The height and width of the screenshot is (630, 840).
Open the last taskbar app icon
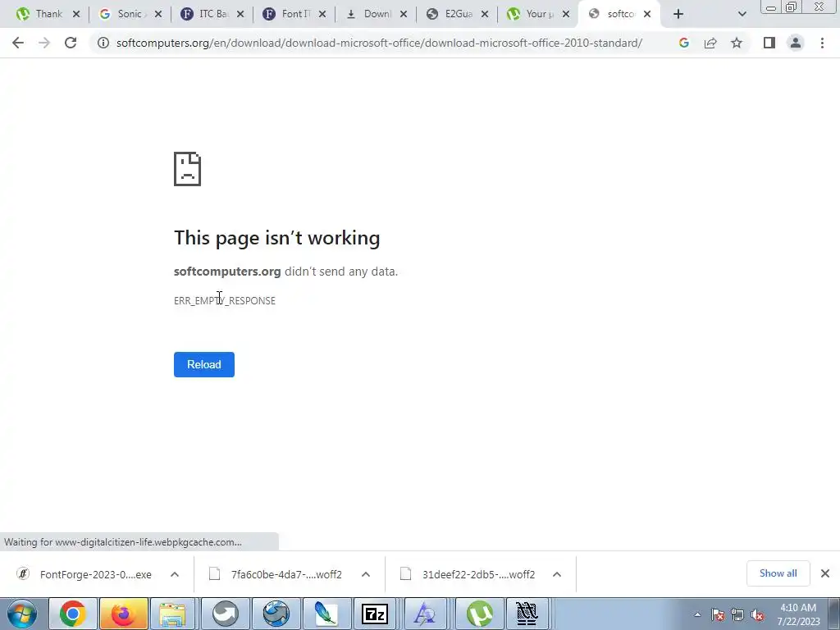click(527, 614)
